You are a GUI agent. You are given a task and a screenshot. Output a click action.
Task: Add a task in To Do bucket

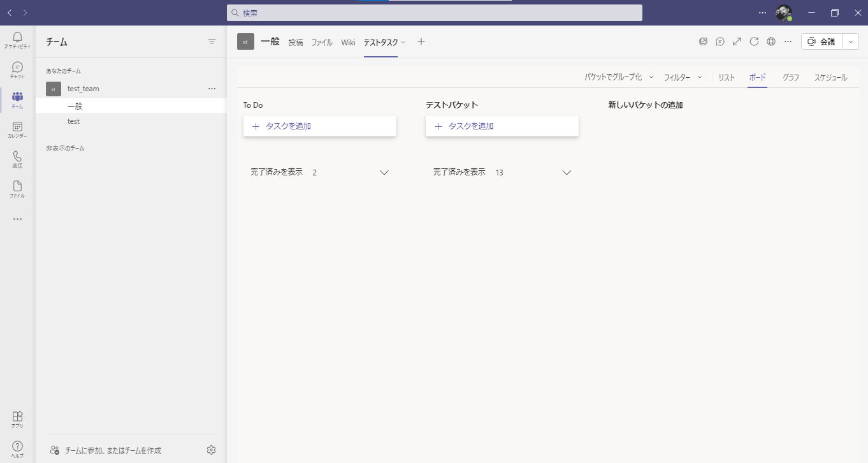pos(320,126)
